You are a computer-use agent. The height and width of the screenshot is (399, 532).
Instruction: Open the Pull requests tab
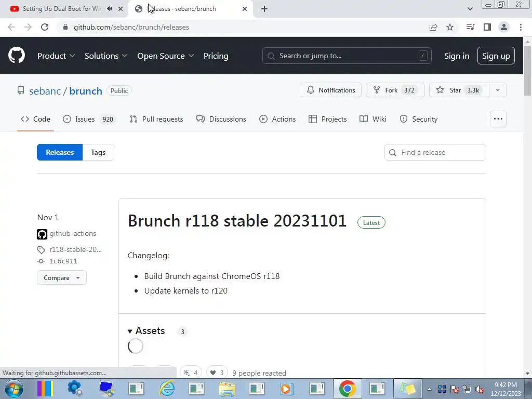[x=156, y=119]
